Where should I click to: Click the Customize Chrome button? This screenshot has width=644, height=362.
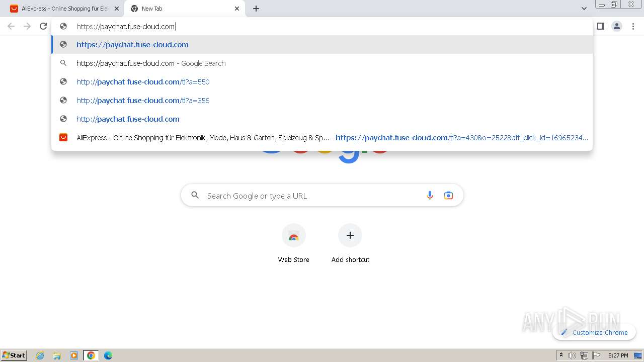pyautogui.click(x=594, y=332)
